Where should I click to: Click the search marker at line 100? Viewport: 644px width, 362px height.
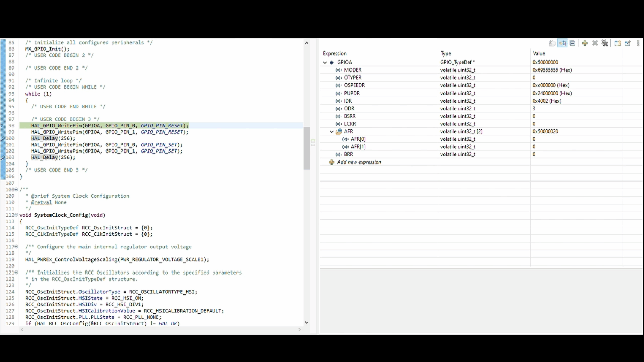click(3, 138)
